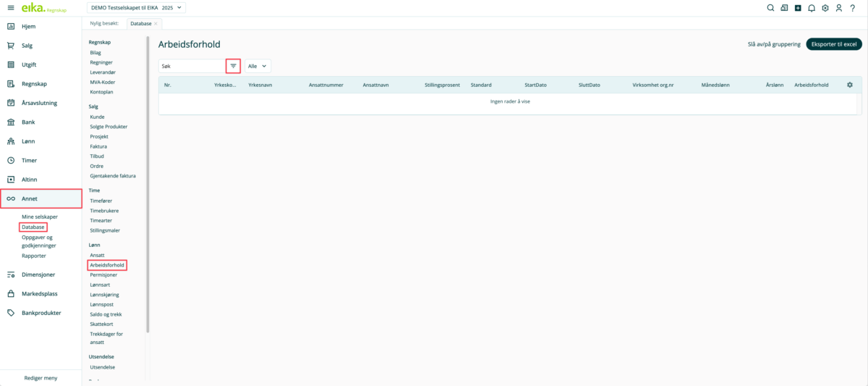Select the Database tab
868x386 pixels.
click(140, 24)
